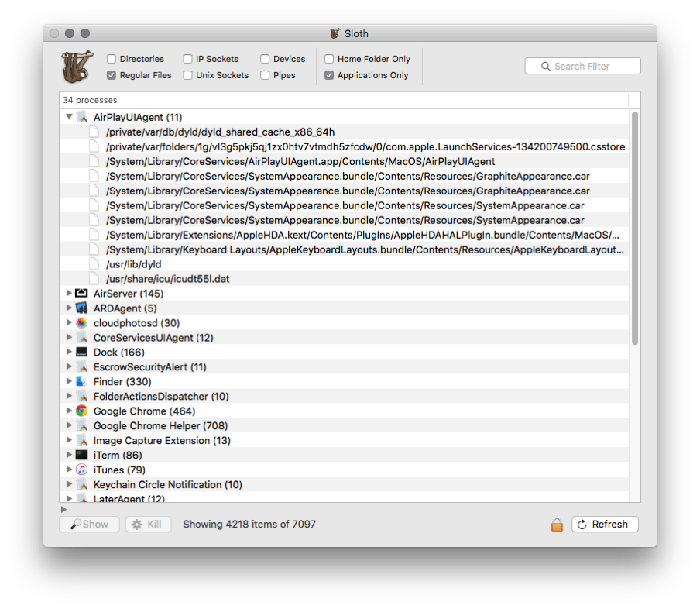Select the Google Chrome icon
The height and width of the screenshot is (609, 700).
click(82, 411)
